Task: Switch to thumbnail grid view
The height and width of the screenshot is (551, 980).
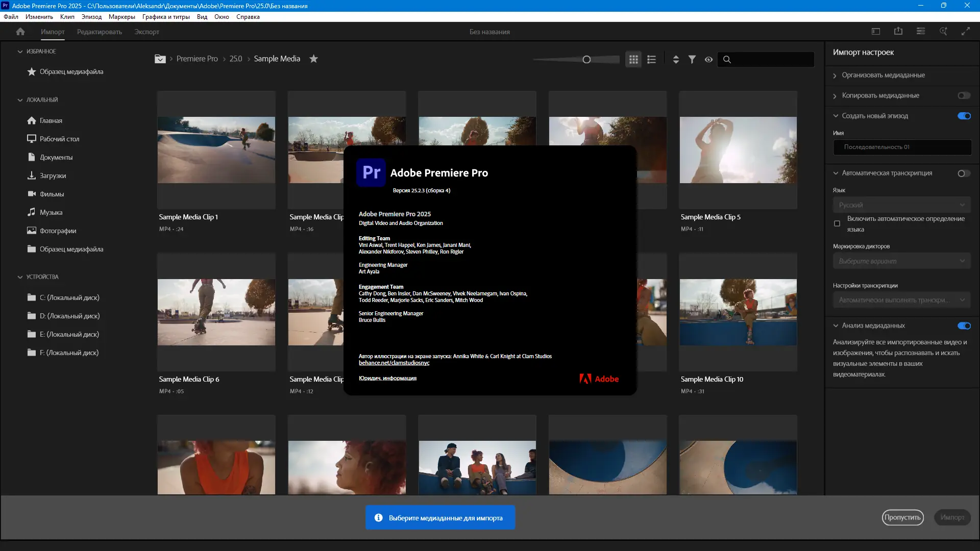Action: pos(633,60)
